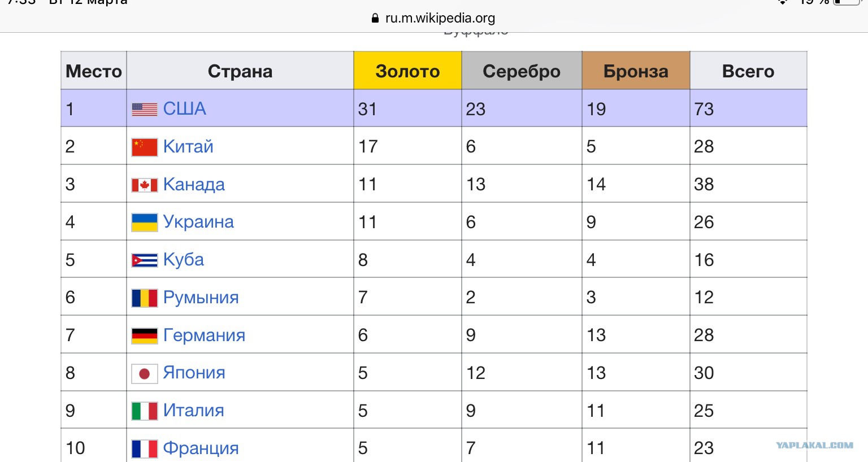
Task: Open the США country link
Action: pyautogui.click(x=185, y=108)
